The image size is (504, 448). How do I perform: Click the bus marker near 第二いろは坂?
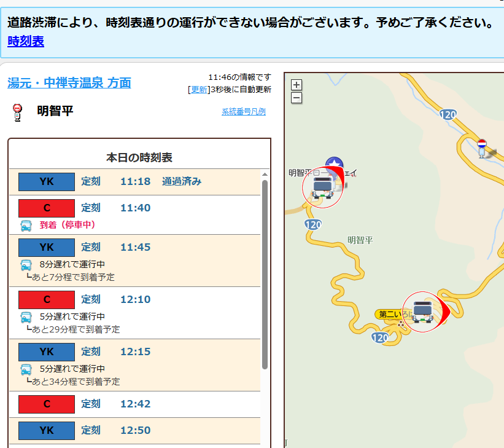click(423, 312)
